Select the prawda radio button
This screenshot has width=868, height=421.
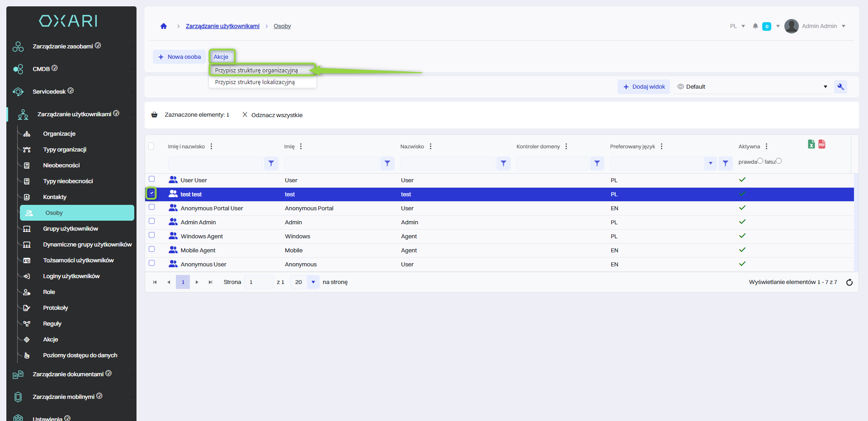[760, 161]
